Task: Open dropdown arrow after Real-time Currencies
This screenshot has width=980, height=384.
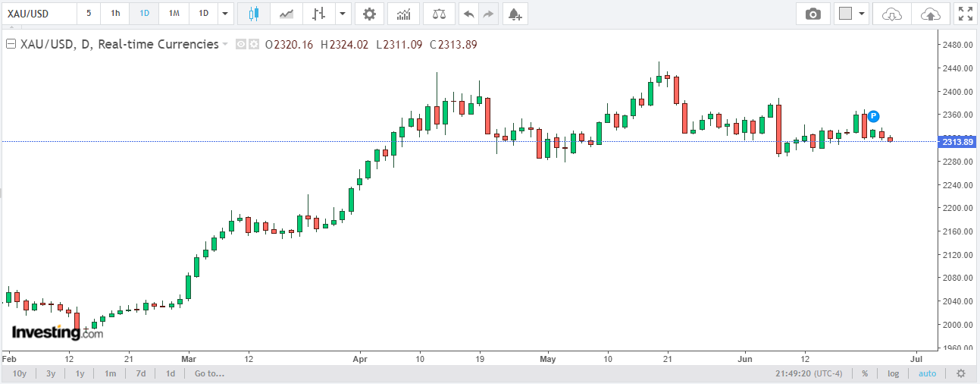Action: pos(225,45)
